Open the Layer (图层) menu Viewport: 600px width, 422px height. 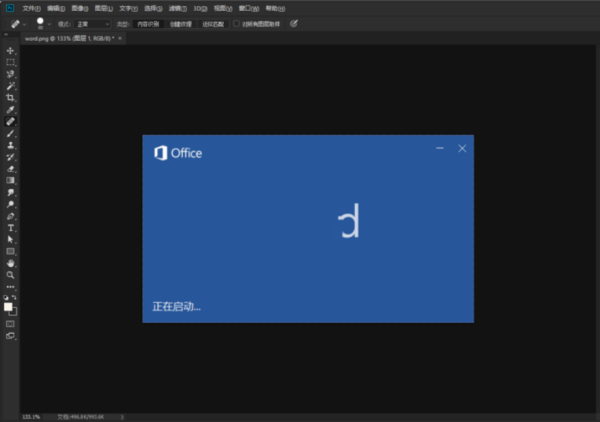point(104,8)
